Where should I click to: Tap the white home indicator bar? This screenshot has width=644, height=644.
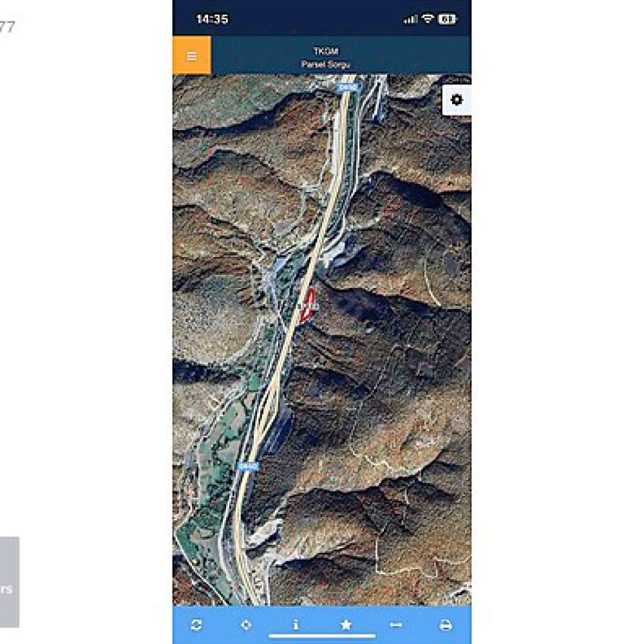click(322, 637)
